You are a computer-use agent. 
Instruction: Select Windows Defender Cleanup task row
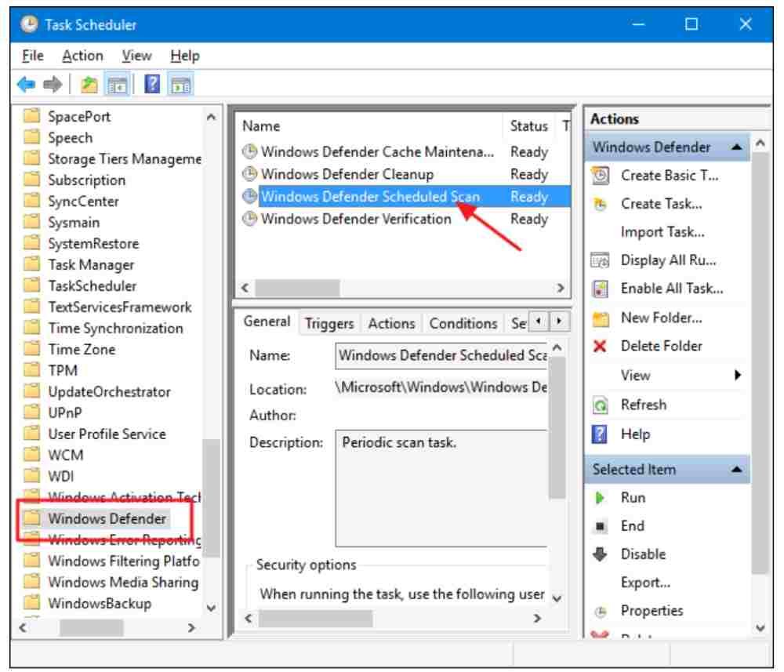pyautogui.click(x=405, y=174)
